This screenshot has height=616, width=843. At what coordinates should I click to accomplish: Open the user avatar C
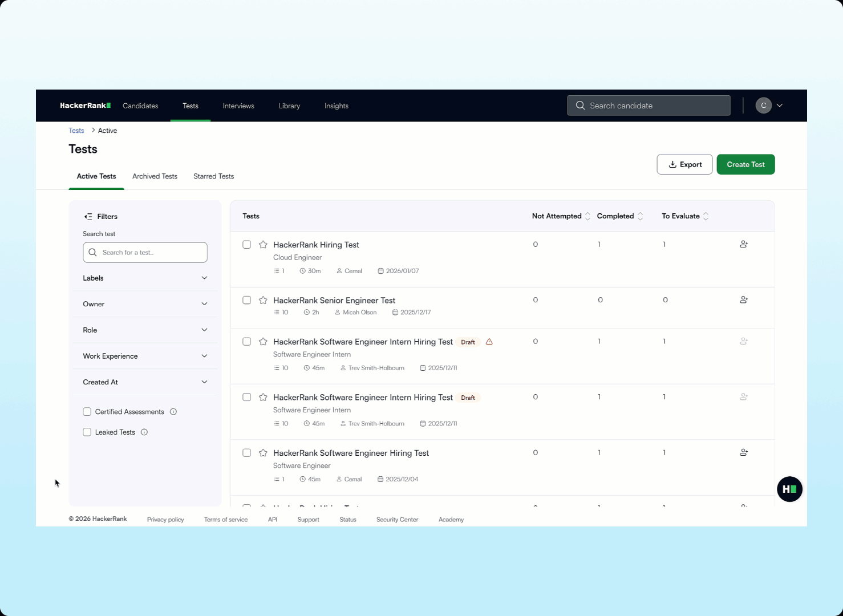point(763,106)
